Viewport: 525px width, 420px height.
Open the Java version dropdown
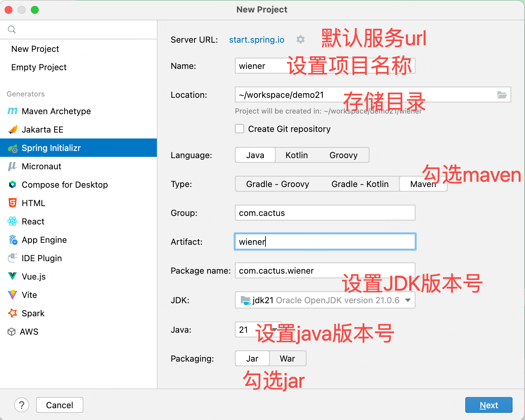coord(259,329)
